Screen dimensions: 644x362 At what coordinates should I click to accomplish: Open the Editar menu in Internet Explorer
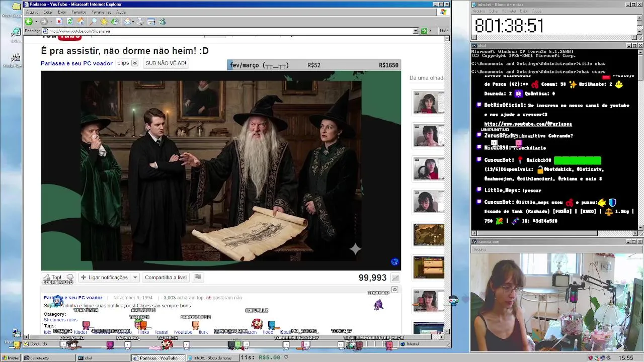pos(48,12)
